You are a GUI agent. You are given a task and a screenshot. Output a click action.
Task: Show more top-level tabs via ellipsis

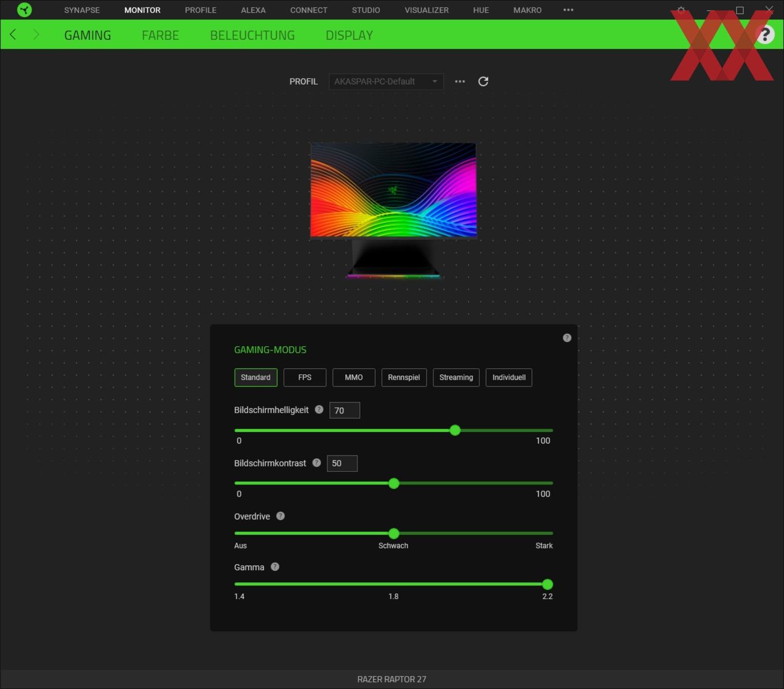[x=568, y=10]
